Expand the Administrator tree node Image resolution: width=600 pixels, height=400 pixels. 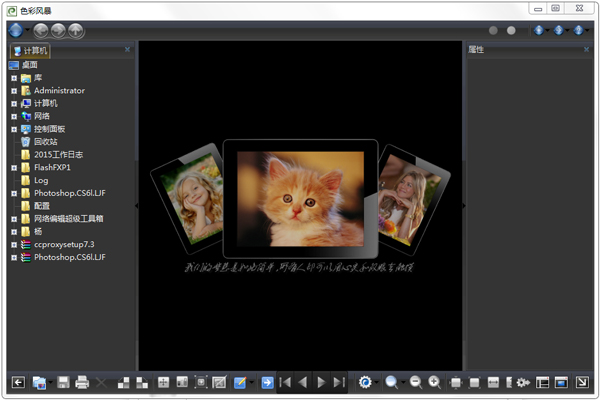click(14, 91)
